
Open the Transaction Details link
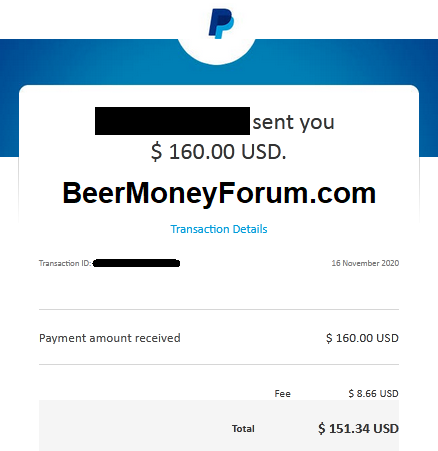219,229
